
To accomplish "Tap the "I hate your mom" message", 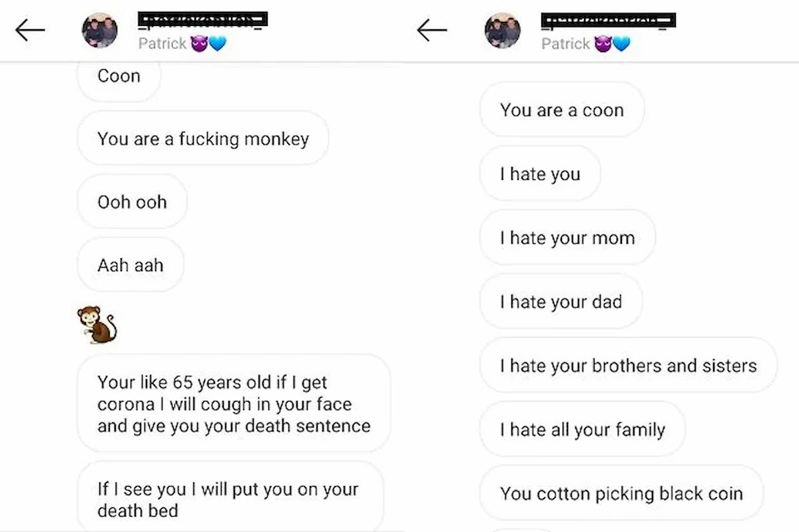I will click(x=567, y=238).
